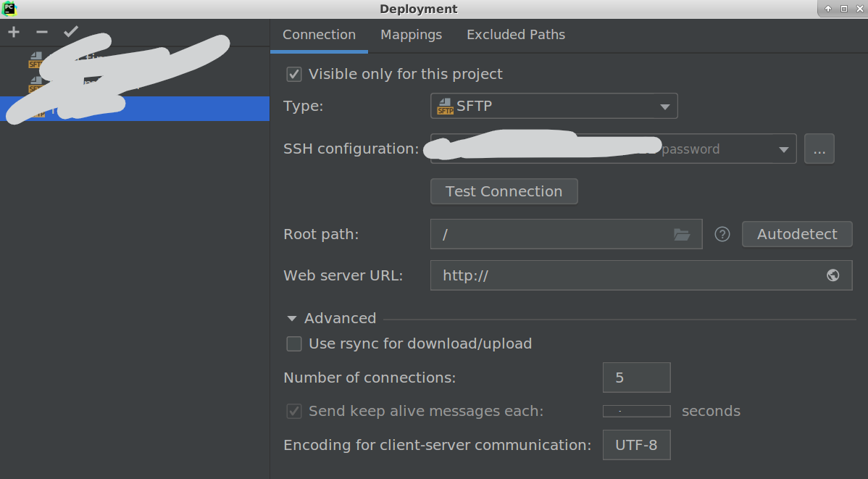The width and height of the screenshot is (868, 479).
Task: Open web server URL in browser
Action: pos(832,275)
